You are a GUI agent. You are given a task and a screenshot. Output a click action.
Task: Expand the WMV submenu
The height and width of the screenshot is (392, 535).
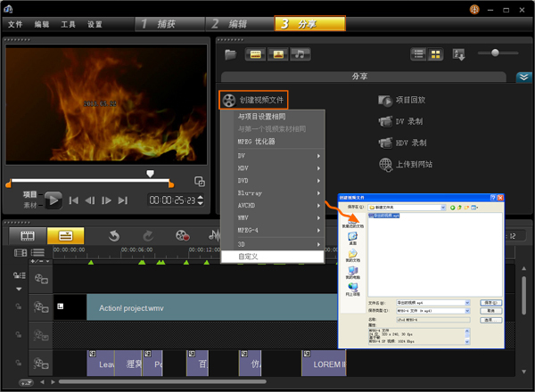273,217
